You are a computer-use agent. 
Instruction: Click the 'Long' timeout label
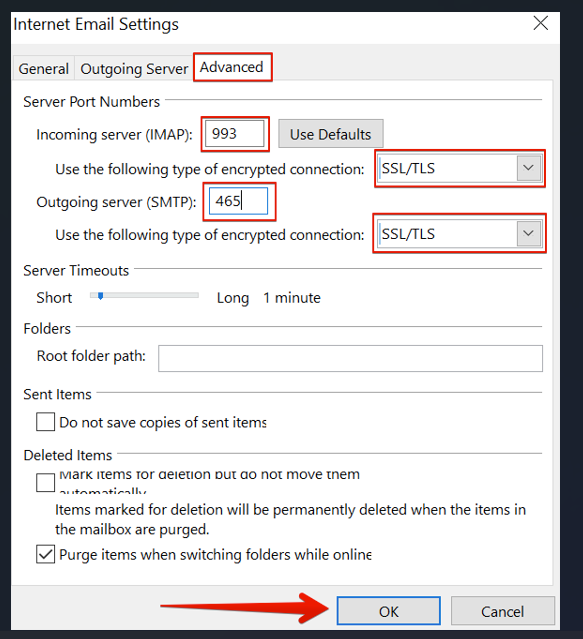point(233,298)
